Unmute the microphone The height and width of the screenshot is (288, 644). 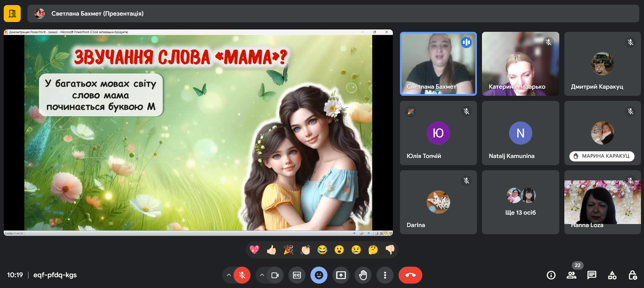[242, 275]
